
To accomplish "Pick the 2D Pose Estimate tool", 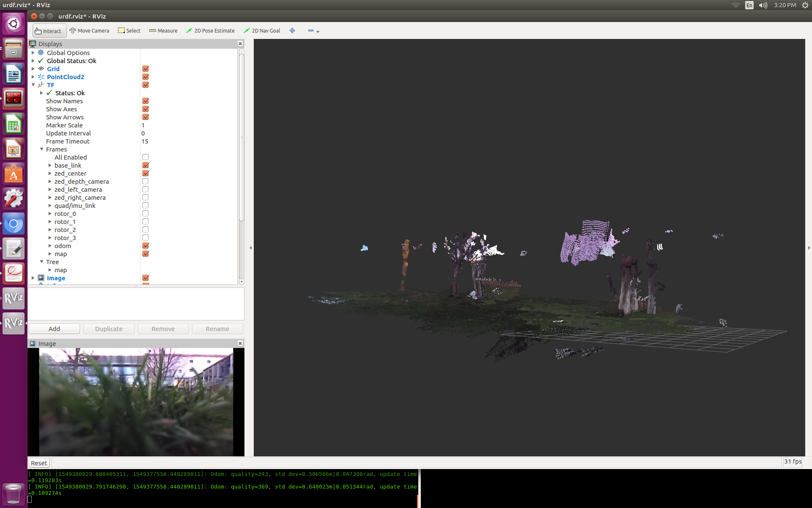I will click(x=211, y=31).
